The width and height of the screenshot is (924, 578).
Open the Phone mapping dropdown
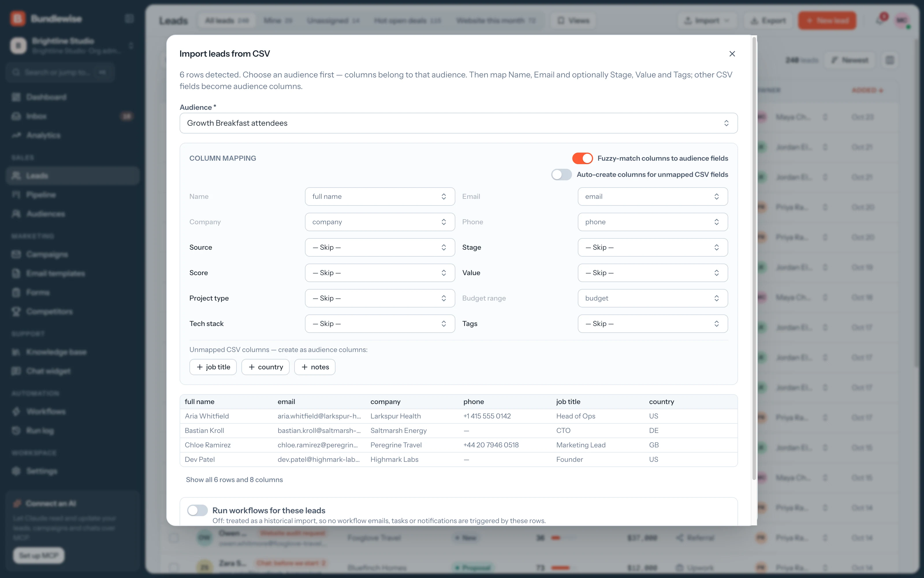click(x=653, y=222)
